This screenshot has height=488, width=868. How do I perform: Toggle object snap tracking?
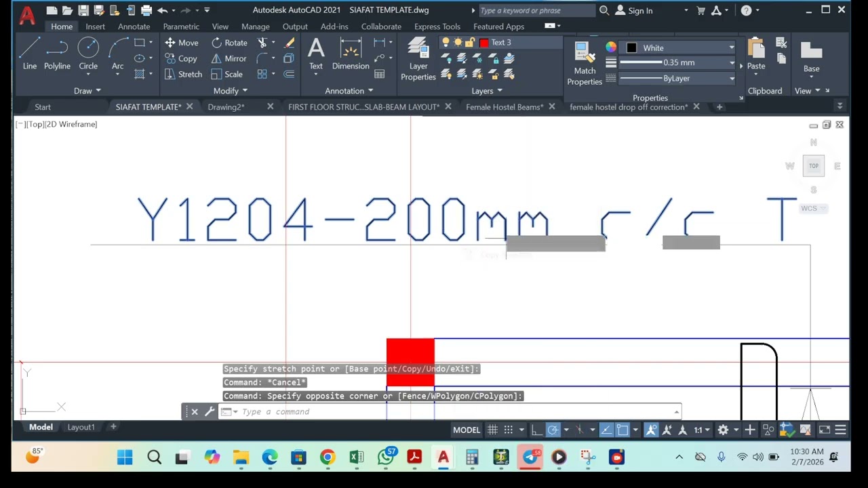pos(606,430)
